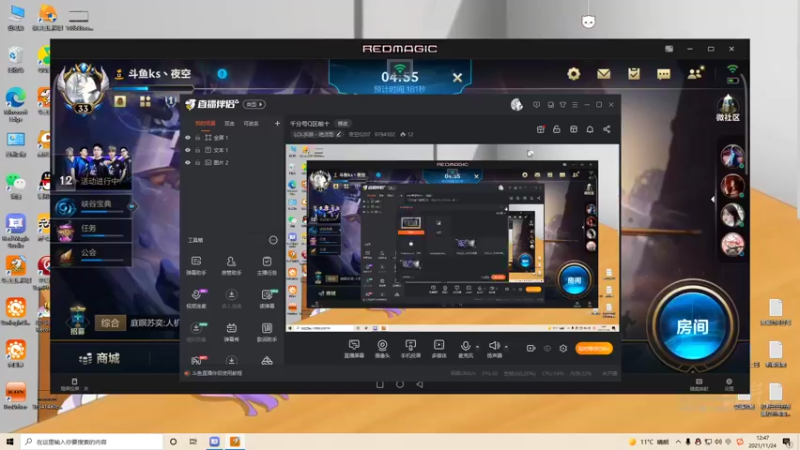Open the game settings gear in REDMAGIC window
The height and width of the screenshot is (450, 800).
(x=573, y=74)
